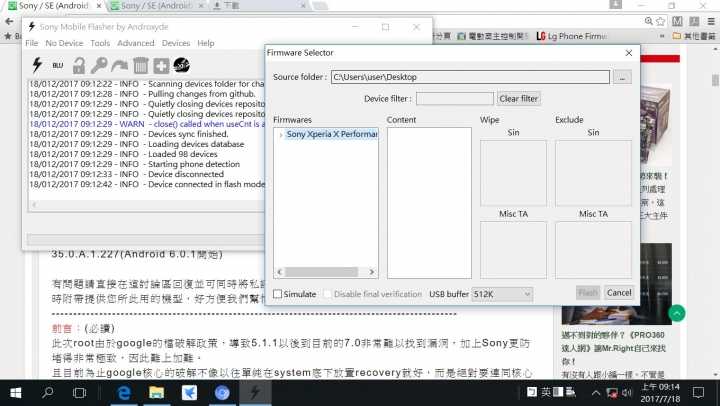Click the round black Xperia icon in toolbar
This screenshot has width=720, height=406.
click(182, 65)
